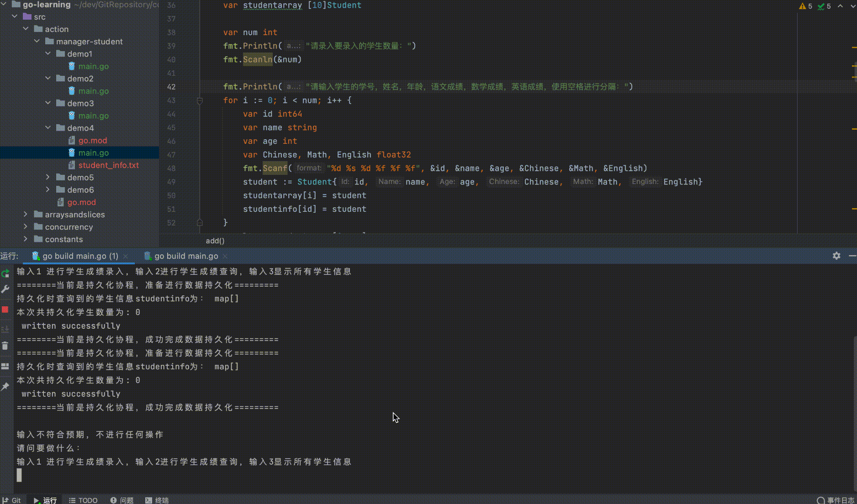Select main.go inside demo4

click(x=93, y=152)
